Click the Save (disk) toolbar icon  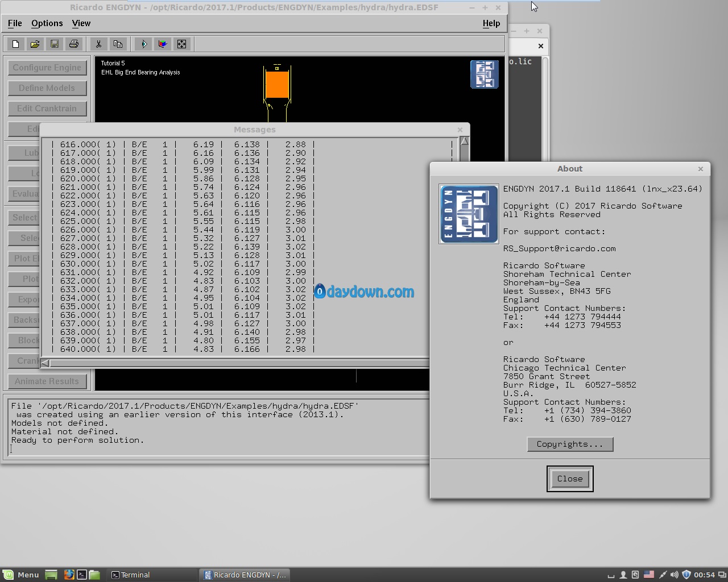(55, 44)
